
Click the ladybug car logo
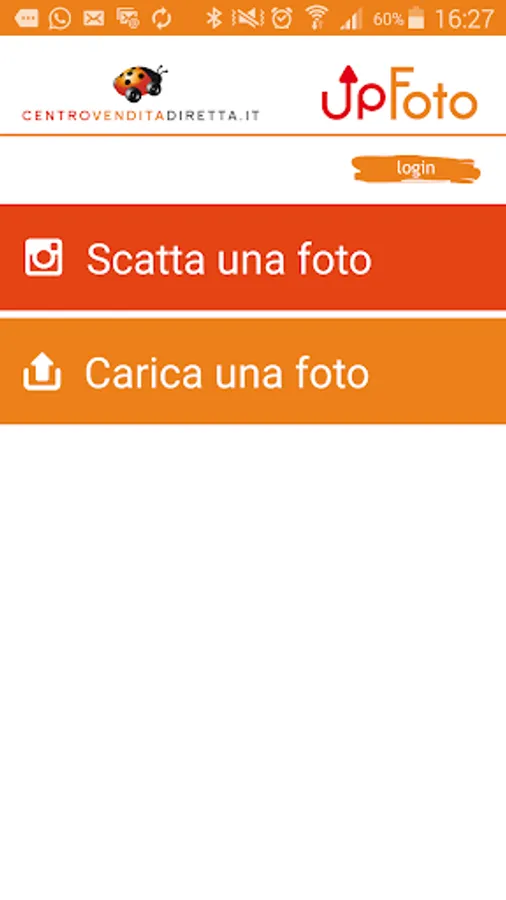tap(140, 83)
